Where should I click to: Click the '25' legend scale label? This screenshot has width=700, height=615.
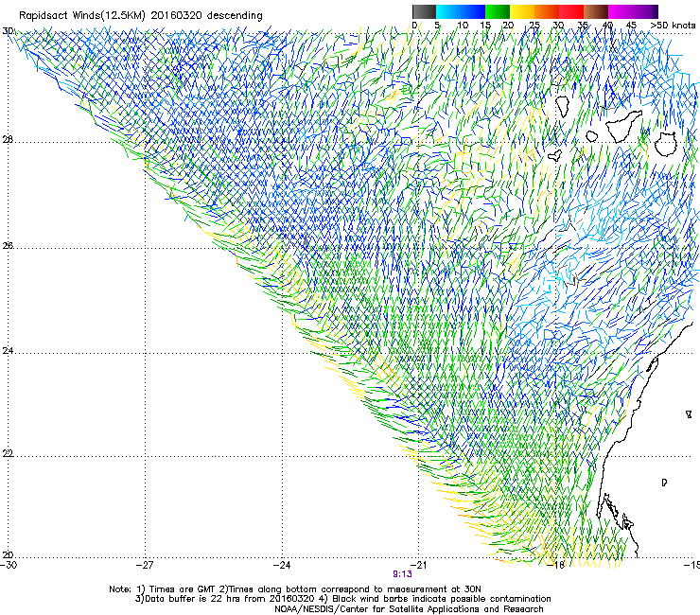click(534, 25)
